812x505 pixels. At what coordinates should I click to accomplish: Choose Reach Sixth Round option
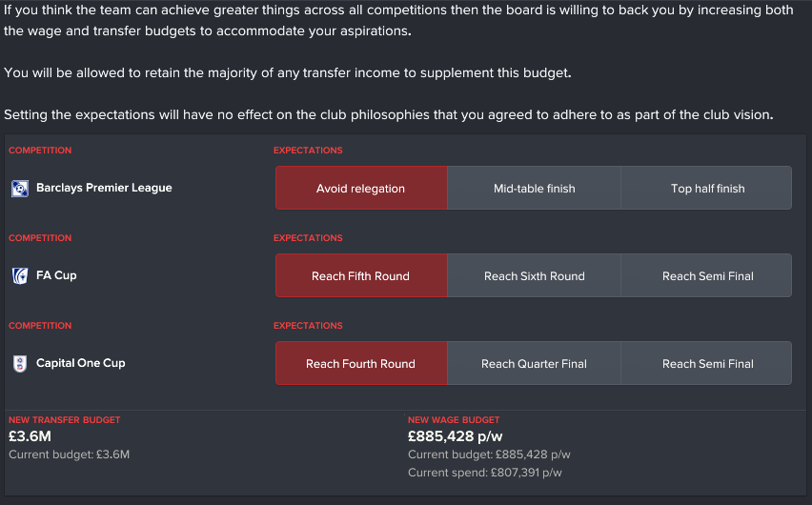[x=534, y=276]
